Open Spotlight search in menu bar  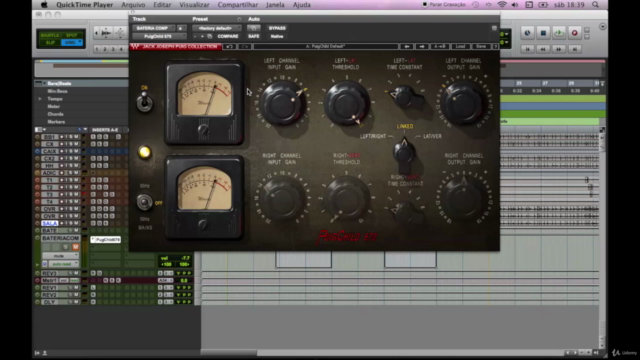pos(596,4)
